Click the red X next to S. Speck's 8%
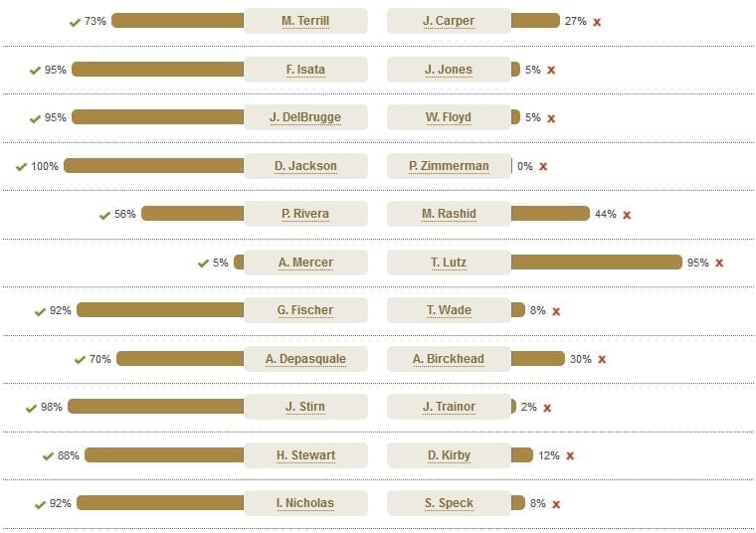The image size is (756, 533). click(556, 504)
